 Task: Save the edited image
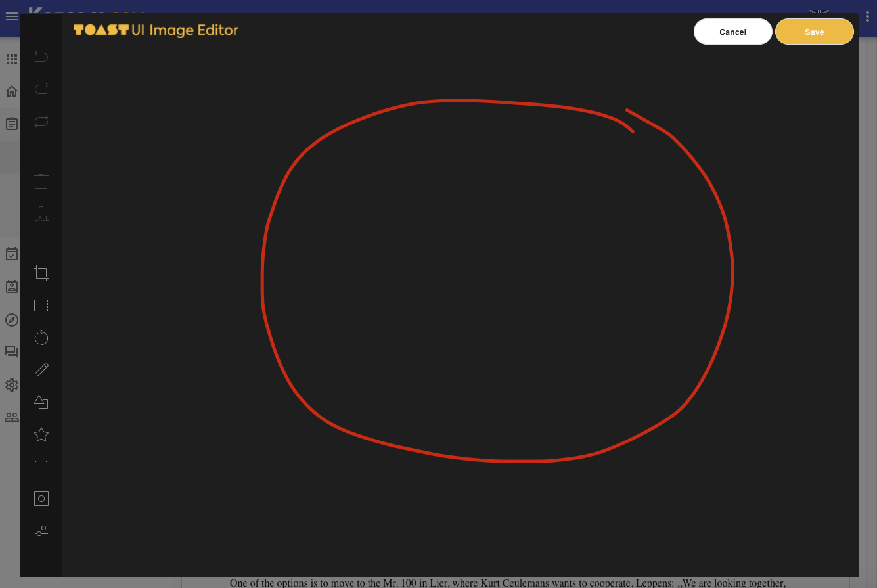814,32
